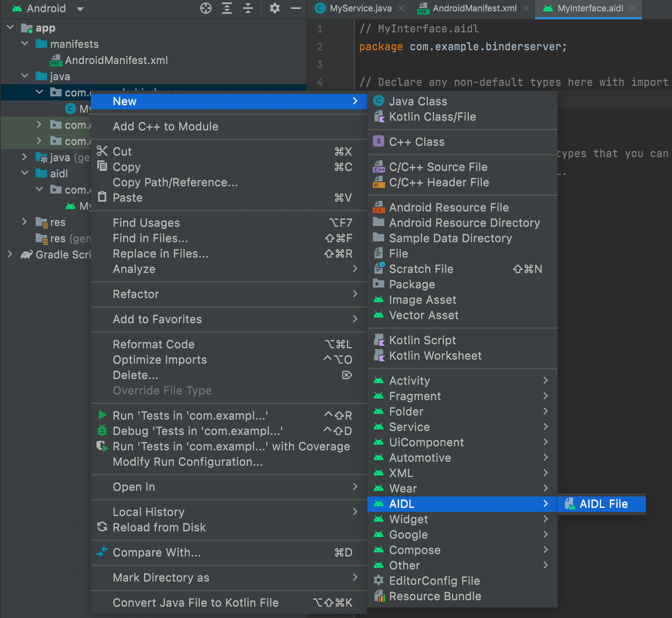Choose Kotlin Class/File option
The image size is (672, 618).
462,117
